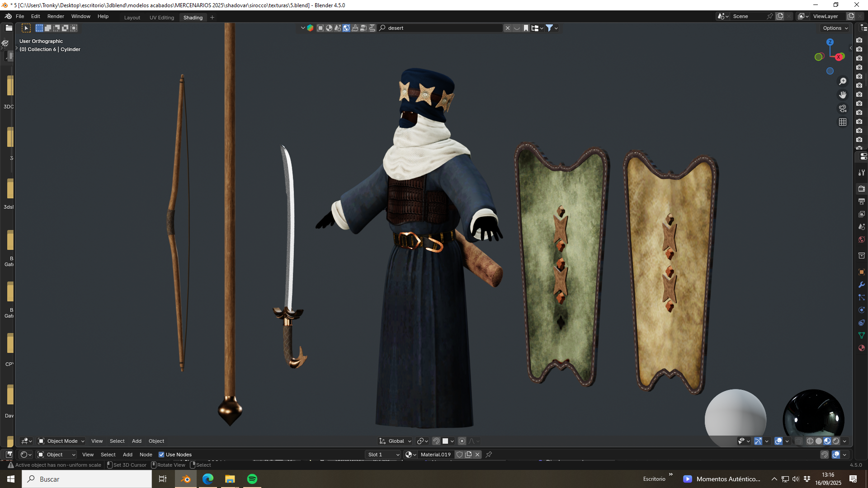This screenshot has width=868, height=488.
Task: Toggle viewport gizmos button
Action: point(758,441)
